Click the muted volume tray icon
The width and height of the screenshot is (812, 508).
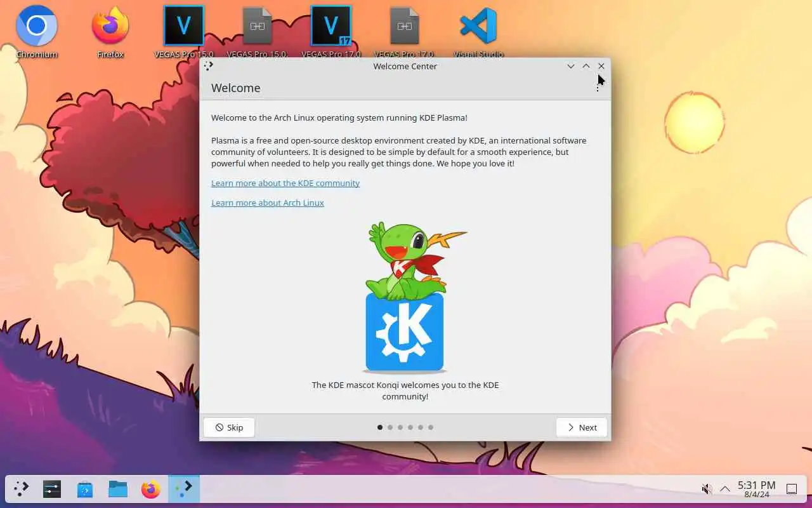[706, 489]
